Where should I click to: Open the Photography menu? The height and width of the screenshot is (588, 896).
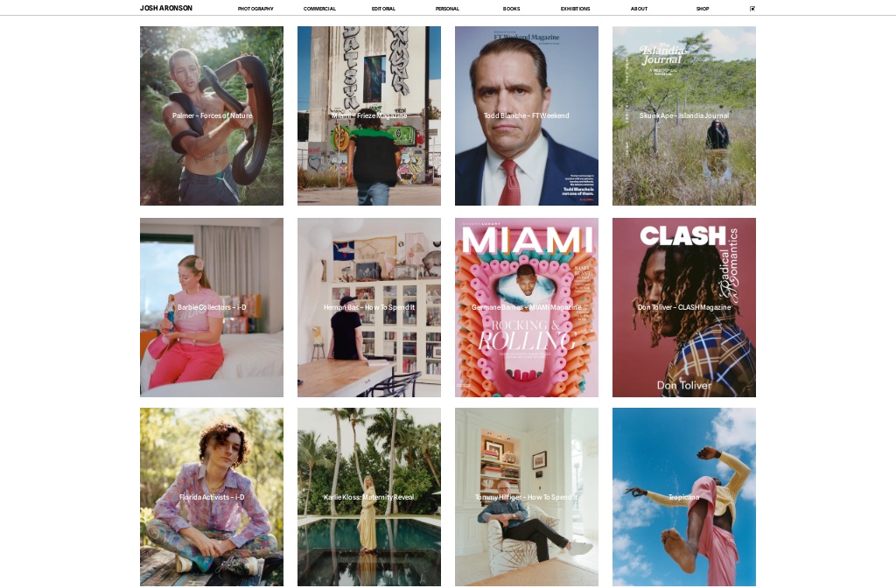255,9
